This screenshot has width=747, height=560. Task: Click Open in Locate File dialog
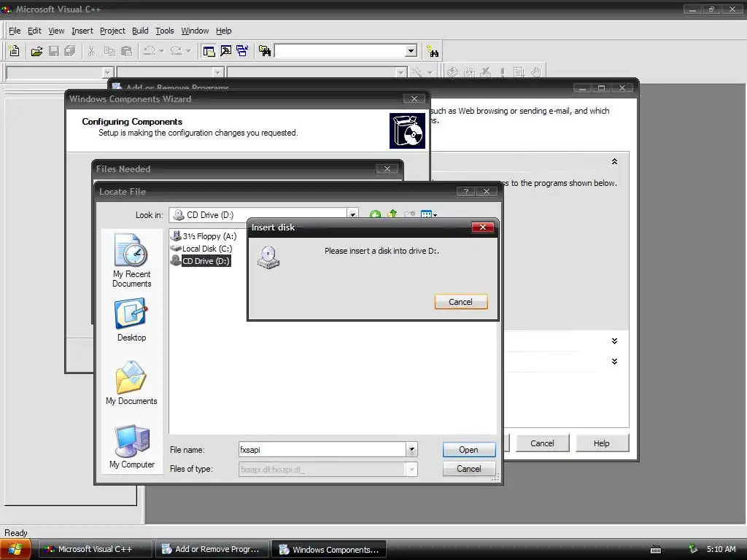click(469, 449)
